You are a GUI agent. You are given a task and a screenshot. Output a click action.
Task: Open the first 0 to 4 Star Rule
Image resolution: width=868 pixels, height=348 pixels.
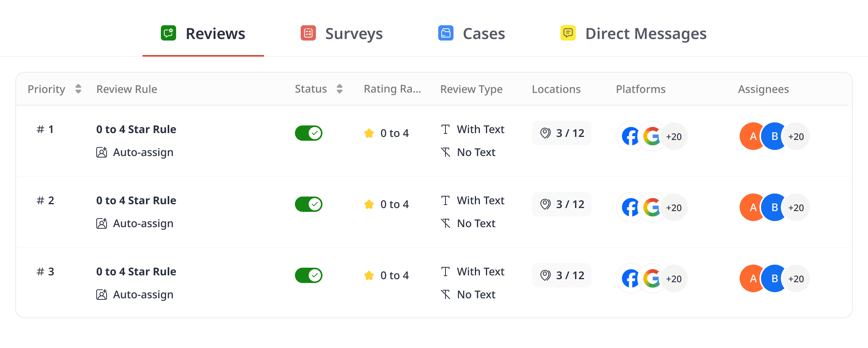point(136,129)
